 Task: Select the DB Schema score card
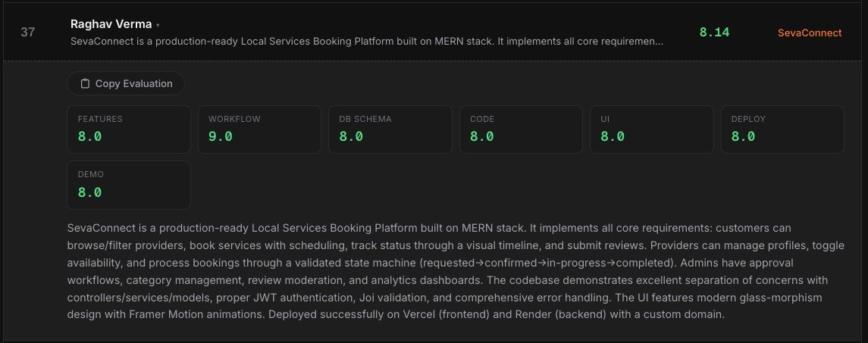(390, 129)
